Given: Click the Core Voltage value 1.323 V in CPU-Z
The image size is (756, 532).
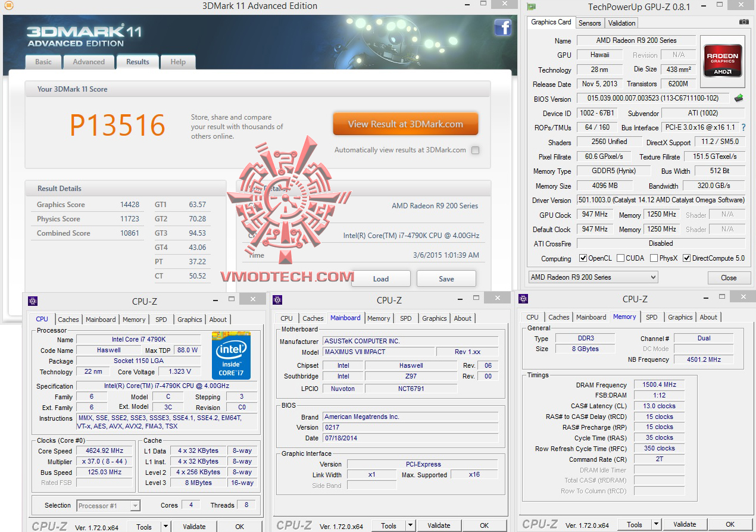Looking at the screenshot, I should [x=180, y=371].
